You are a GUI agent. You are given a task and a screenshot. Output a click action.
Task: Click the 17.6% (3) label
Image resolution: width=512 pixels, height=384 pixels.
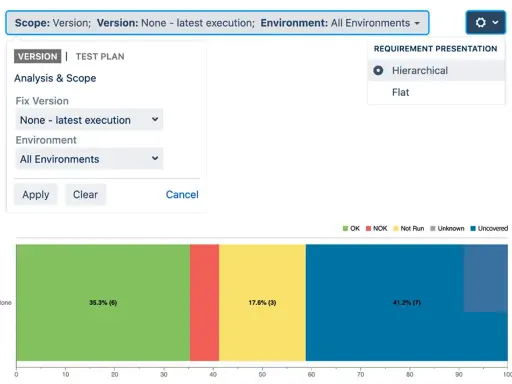[262, 303]
